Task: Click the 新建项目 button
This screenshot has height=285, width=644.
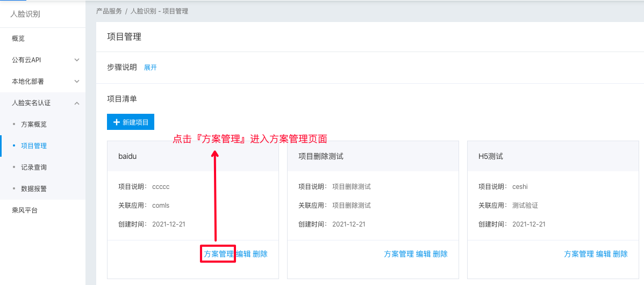Action: point(131,122)
